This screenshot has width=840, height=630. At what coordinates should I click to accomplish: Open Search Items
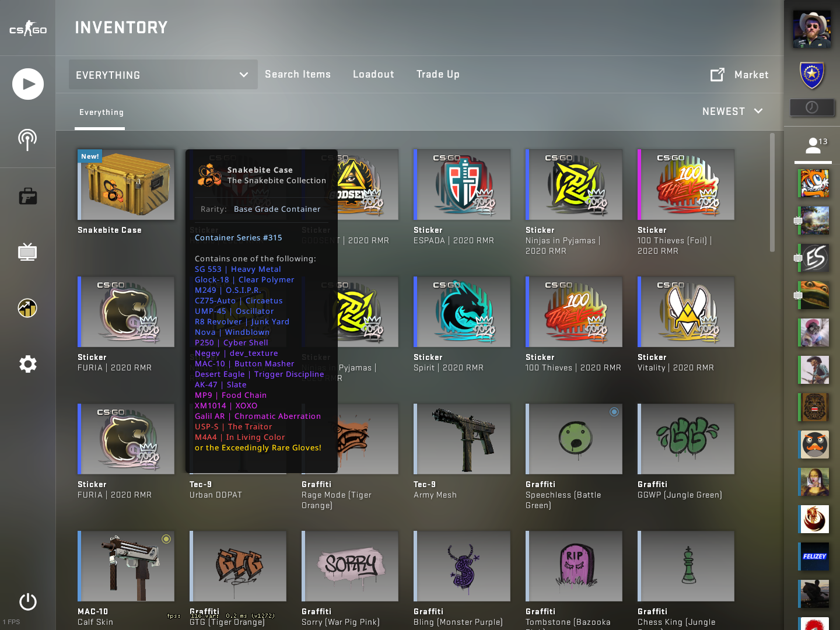[297, 74]
